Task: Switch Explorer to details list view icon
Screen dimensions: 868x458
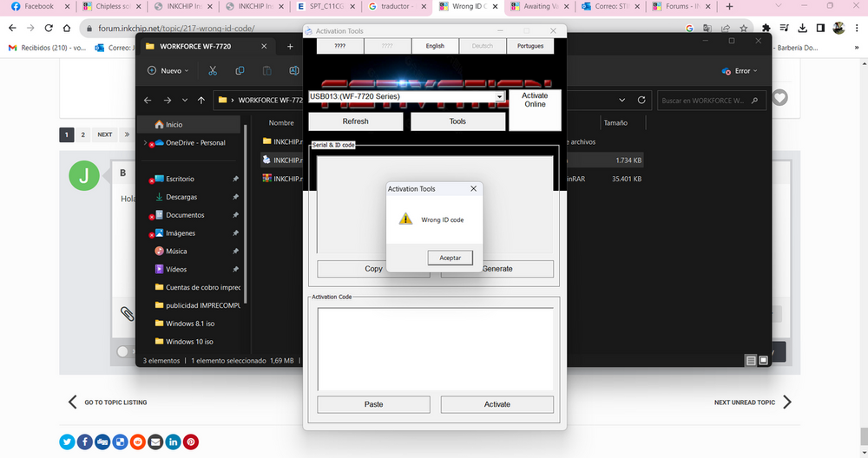Action: pyautogui.click(x=751, y=360)
